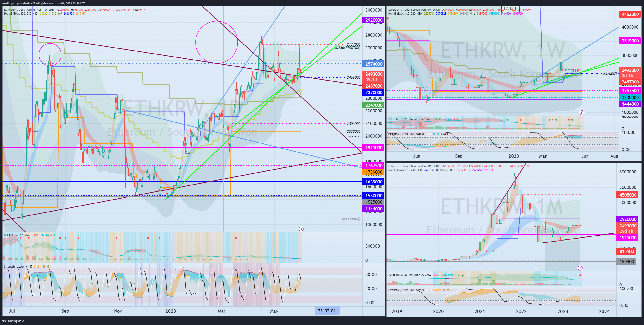The image size is (644, 325).
Task: Select the gray 150400 label on the monthly chart
Action: [x=626, y=262]
